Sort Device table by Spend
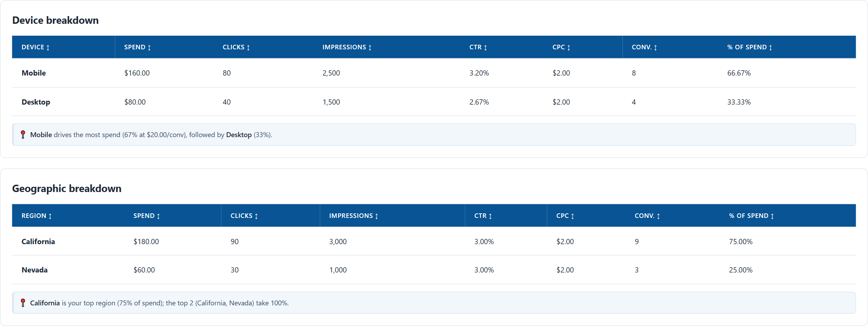 (137, 47)
